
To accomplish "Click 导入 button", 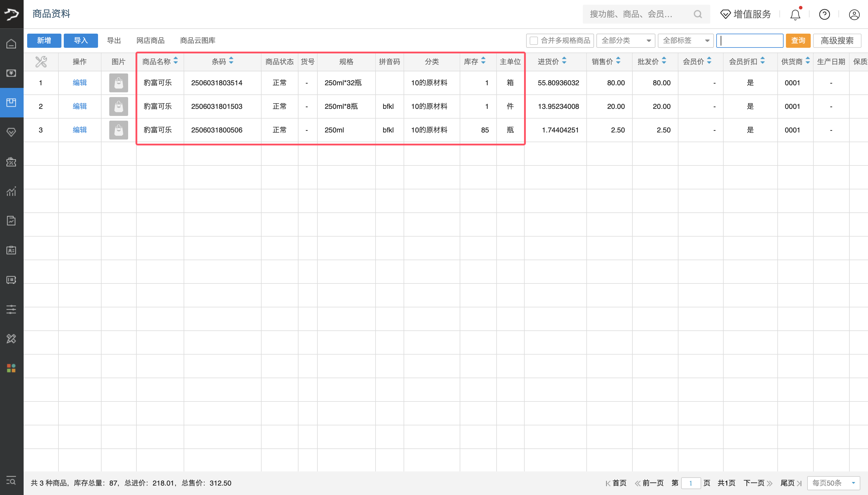I will tap(81, 40).
